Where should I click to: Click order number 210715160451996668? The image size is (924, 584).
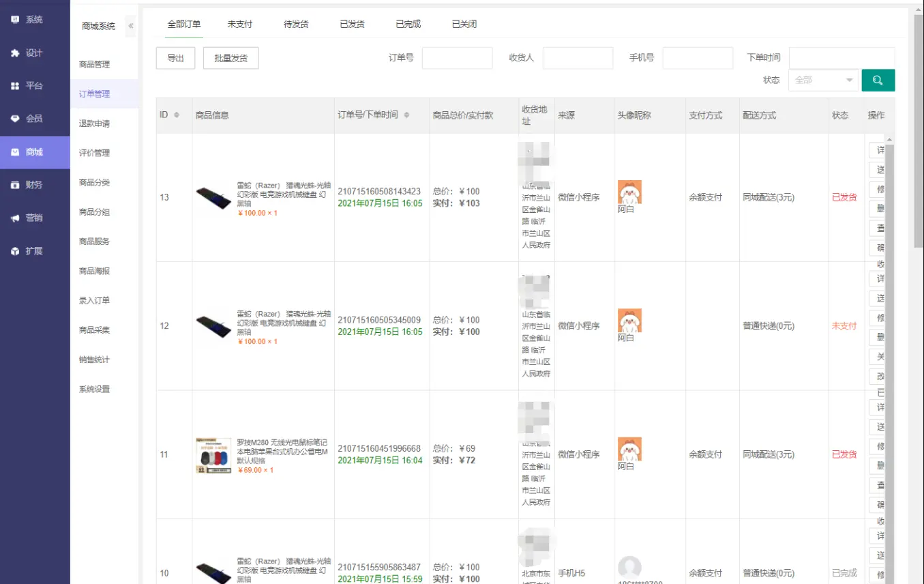pyautogui.click(x=379, y=449)
